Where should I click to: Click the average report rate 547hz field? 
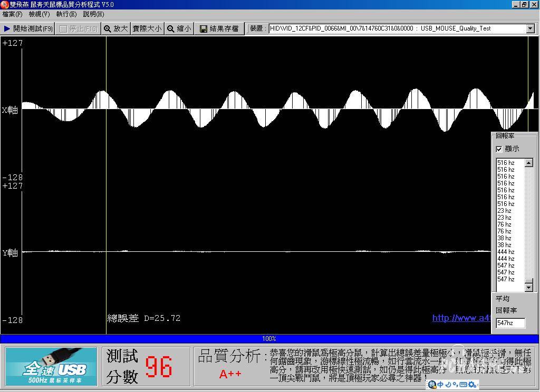tap(510, 323)
